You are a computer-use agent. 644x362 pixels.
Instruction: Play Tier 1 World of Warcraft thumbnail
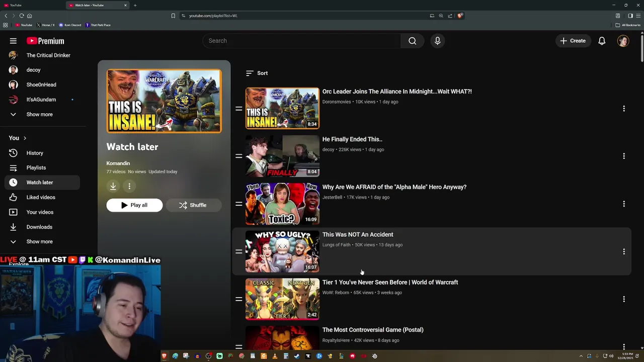(x=282, y=299)
